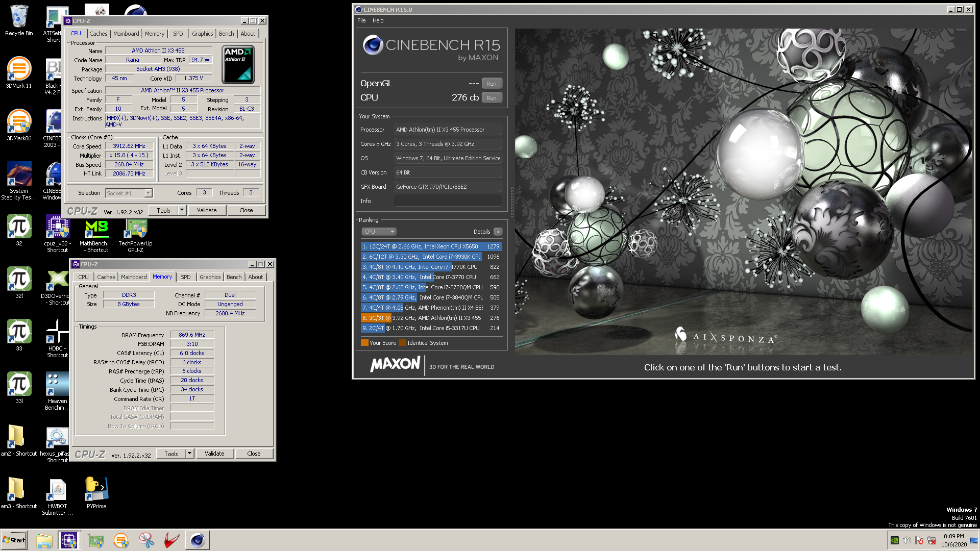Viewport: 980px width, 551px height.
Task: Click the Info input field in Cinebench
Action: [448, 201]
